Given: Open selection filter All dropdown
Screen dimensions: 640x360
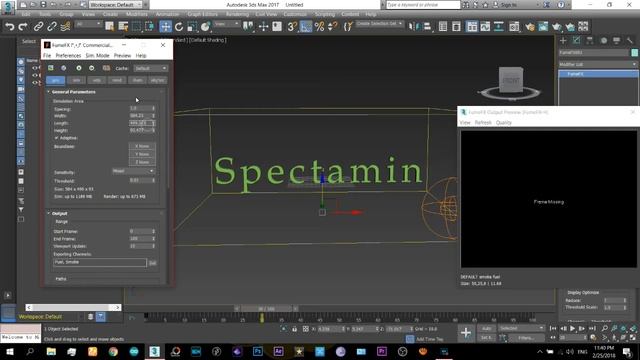Looking at the screenshot, I should [x=88, y=24].
